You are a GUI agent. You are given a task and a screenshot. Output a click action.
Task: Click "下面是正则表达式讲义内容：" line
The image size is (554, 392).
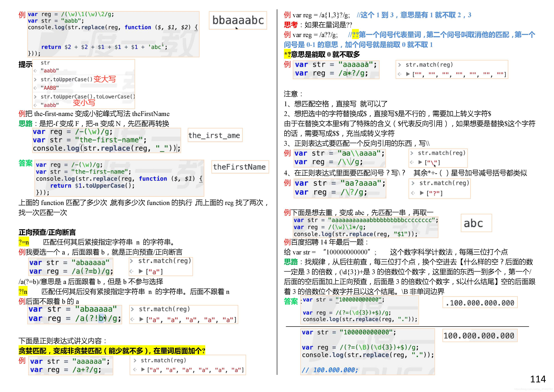(63, 341)
